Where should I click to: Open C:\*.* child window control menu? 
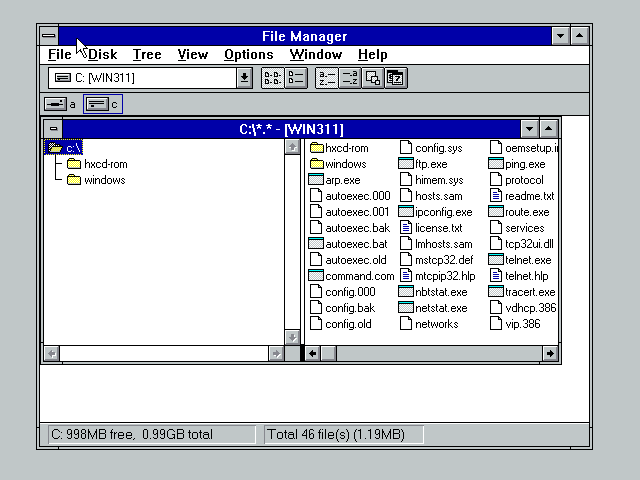tap(53, 129)
